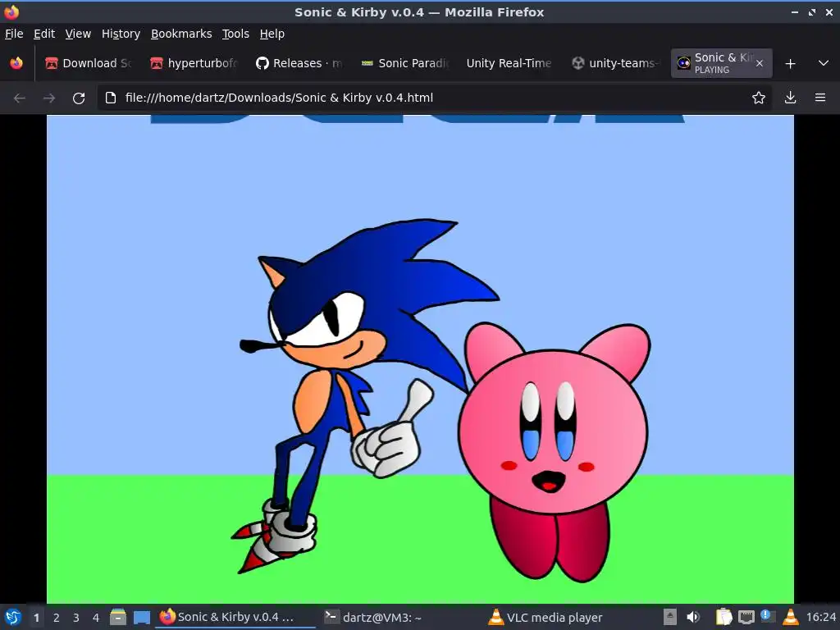Click the taskbar clock showing 16:24

click(820, 618)
